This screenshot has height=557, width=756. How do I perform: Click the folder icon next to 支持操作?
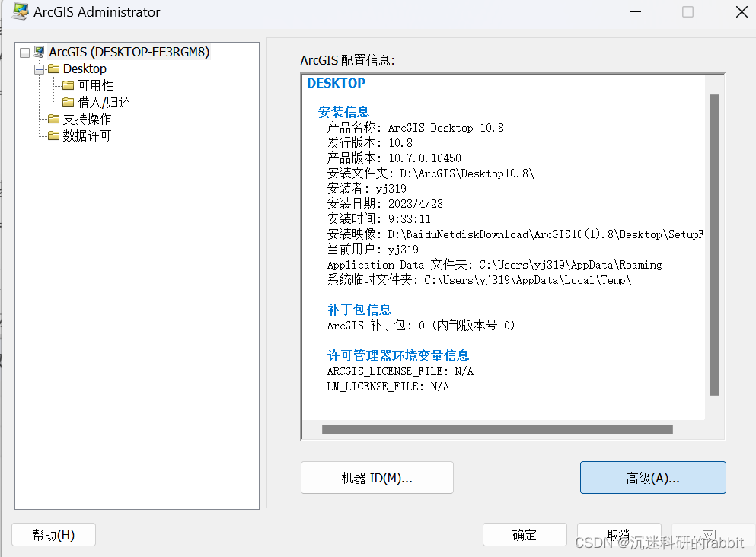53,119
